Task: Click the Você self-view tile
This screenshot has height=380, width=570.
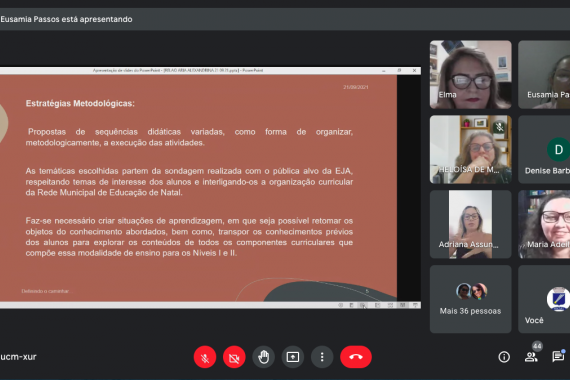Action: coord(544,299)
